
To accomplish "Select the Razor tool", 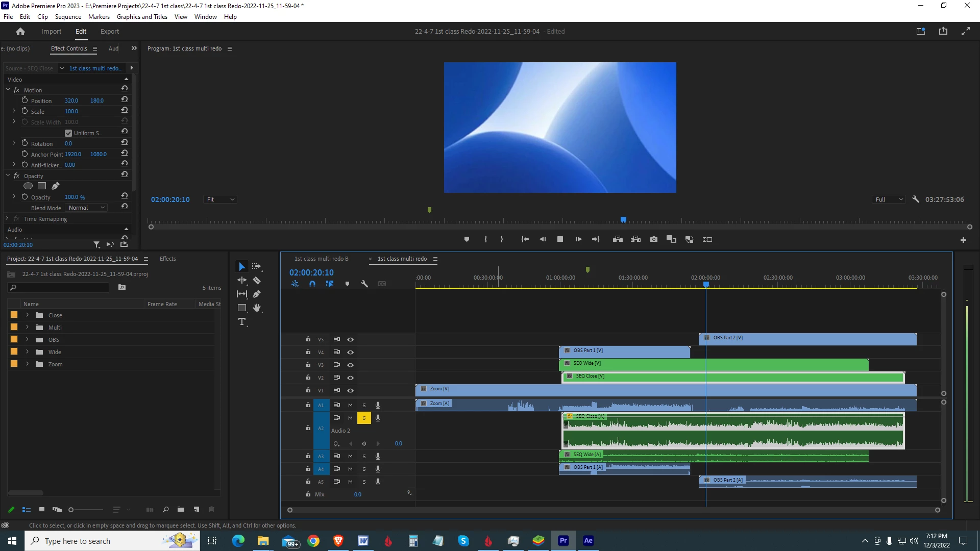I will [x=257, y=280].
